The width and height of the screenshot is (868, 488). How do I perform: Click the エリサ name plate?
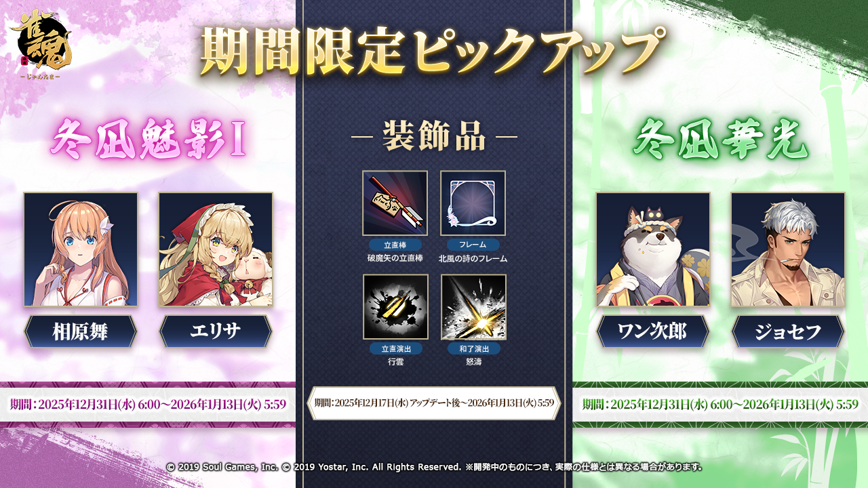coord(216,331)
